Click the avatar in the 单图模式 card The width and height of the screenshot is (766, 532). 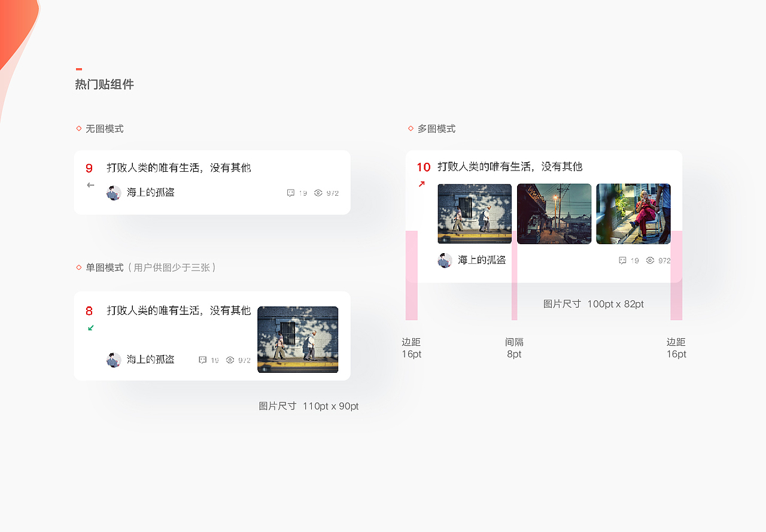pyautogui.click(x=114, y=359)
